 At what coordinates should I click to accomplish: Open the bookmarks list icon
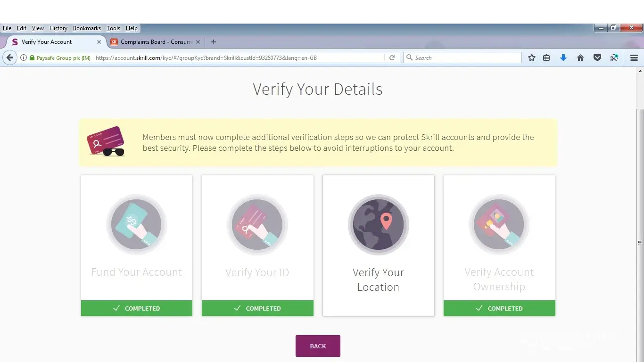pos(546,58)
